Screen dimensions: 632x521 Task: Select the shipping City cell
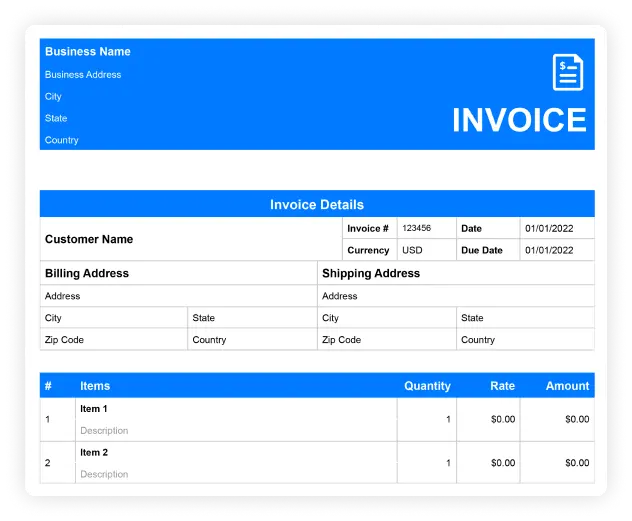[x=387, y=318]
